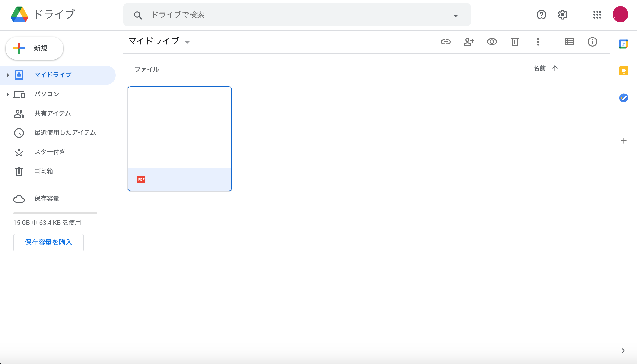
Task: Open ゴミ箱 trash in sidebar
Action: [x=58, y=171]
